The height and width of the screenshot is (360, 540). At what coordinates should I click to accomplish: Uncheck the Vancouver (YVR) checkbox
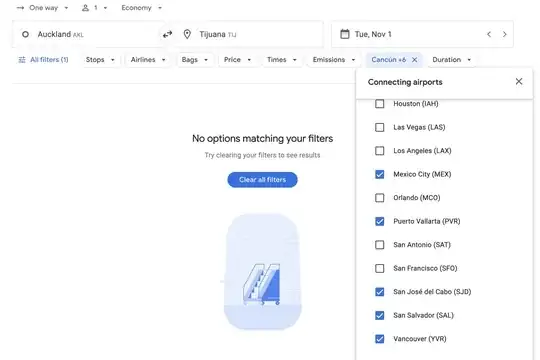pyautogui.click(x=380, y=339)
